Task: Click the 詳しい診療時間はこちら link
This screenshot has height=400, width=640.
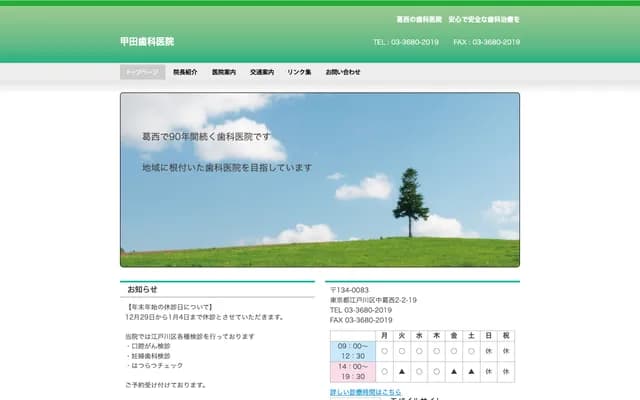Action: click(365, 392)
